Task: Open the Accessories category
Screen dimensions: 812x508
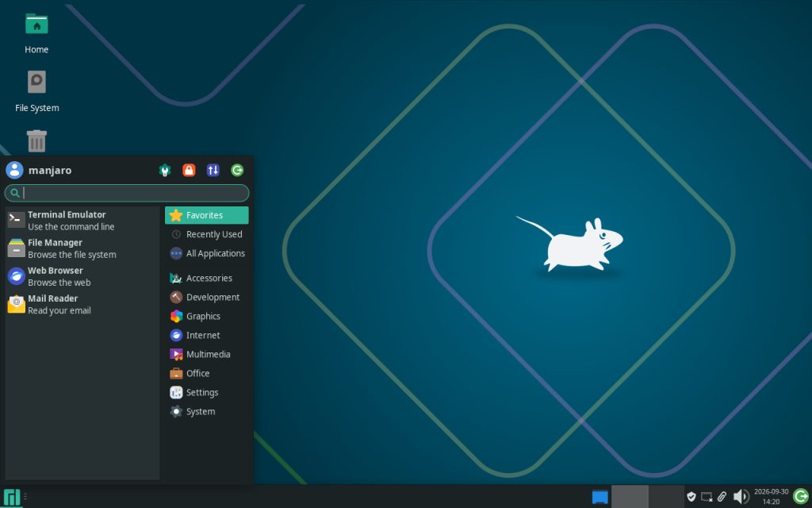Action: pyautogui.click(x=207, y=279)
